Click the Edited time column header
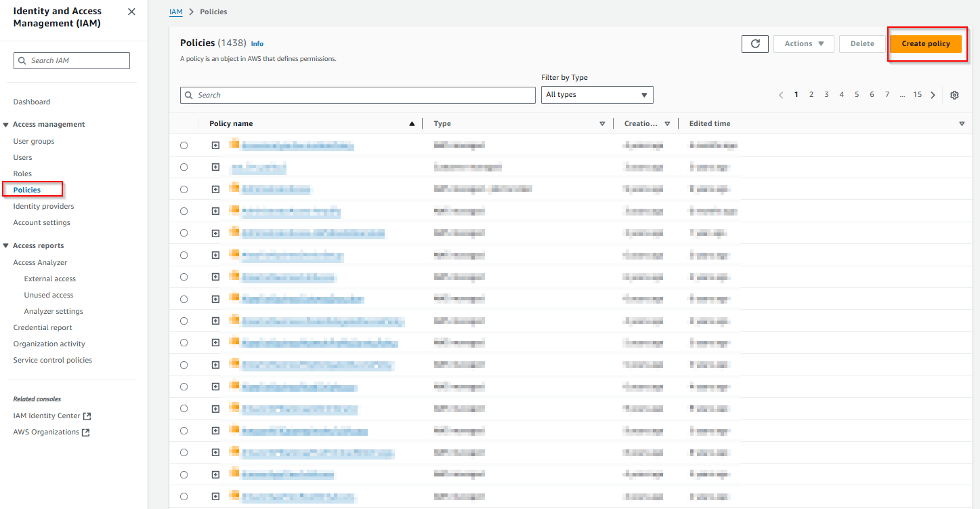Image resolution: width=980 pixels, height=509 pixels. [x=710, y=124]
